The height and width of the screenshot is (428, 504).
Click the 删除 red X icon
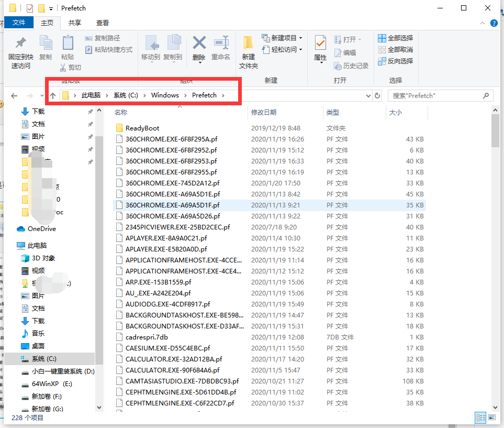click(x=199, y=43)
